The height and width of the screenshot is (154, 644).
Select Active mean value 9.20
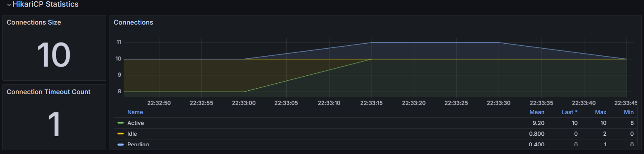coord(538,123)
